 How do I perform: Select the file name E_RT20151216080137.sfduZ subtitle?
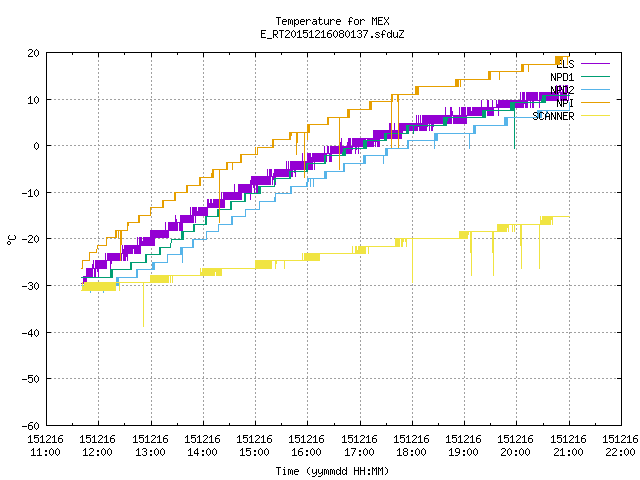pos(332,34)
